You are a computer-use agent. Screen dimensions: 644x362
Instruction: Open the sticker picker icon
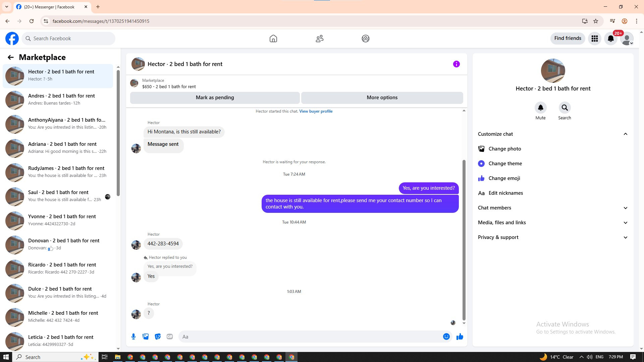158,337
